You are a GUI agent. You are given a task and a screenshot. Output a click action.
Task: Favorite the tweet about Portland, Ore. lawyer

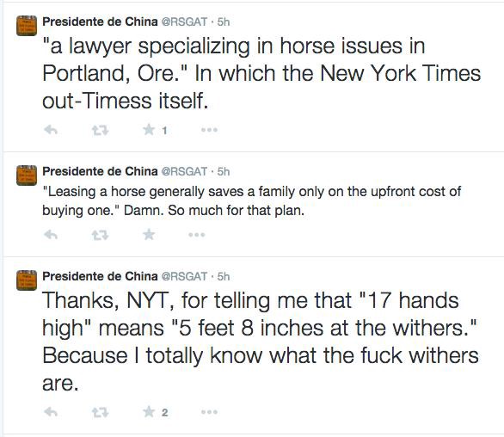149,130
